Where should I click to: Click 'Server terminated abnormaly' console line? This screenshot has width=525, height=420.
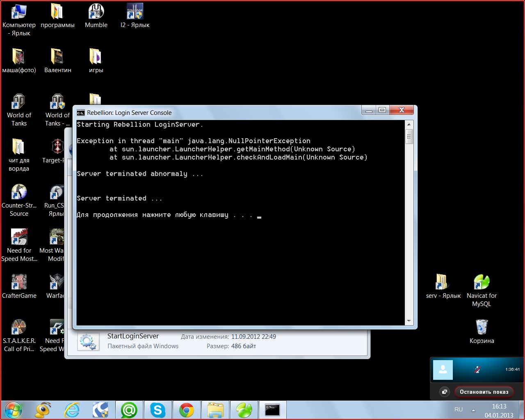(140, 173)
